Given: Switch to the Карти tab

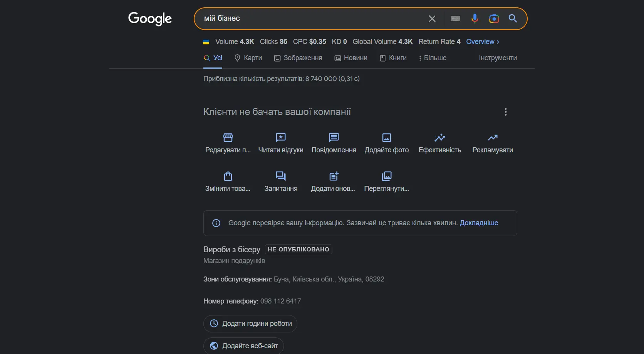Looking at the screenshot, I should 248,58.
